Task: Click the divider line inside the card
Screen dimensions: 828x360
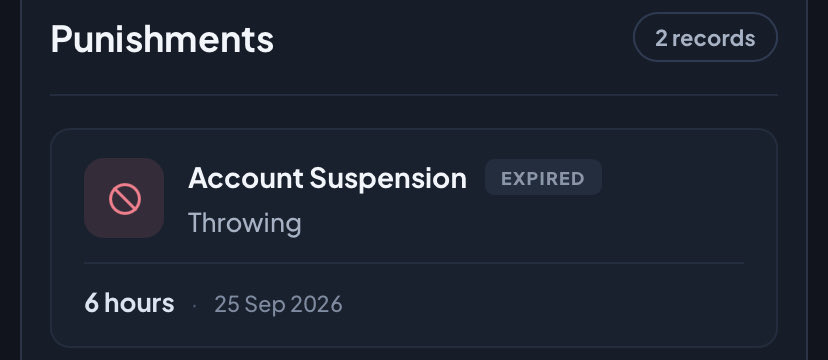Action: point(414,262)
